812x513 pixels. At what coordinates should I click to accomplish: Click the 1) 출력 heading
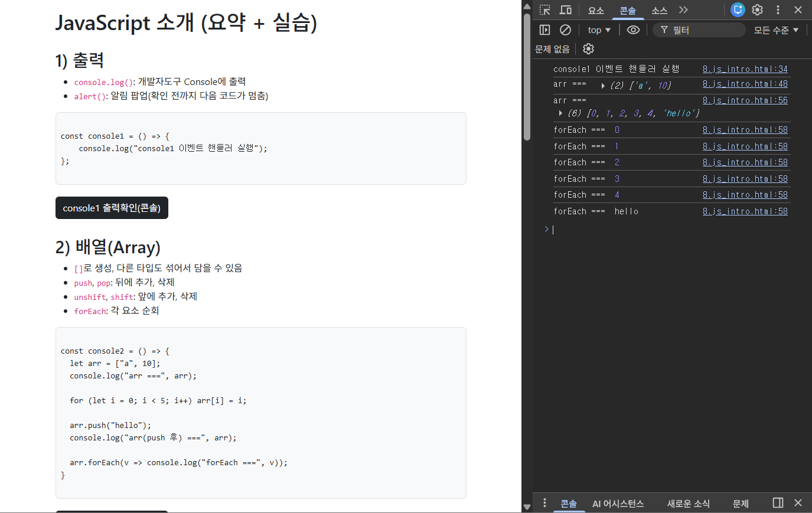80,60
